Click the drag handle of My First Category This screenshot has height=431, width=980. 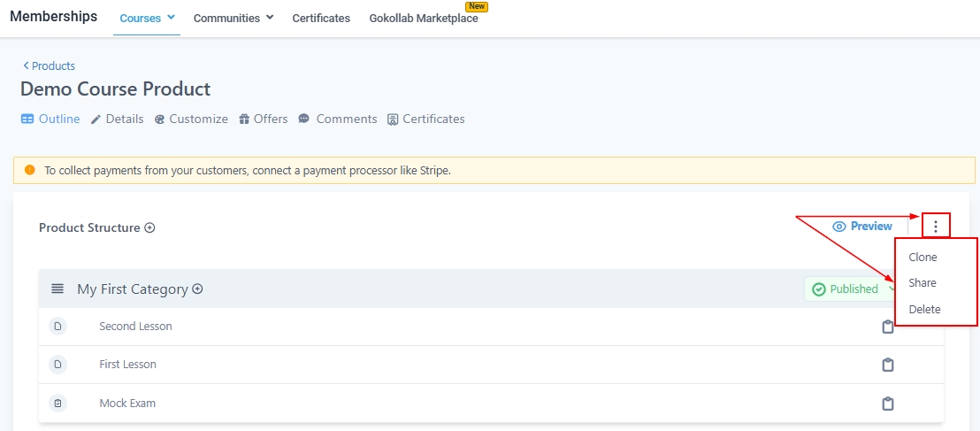pos(57,289)
